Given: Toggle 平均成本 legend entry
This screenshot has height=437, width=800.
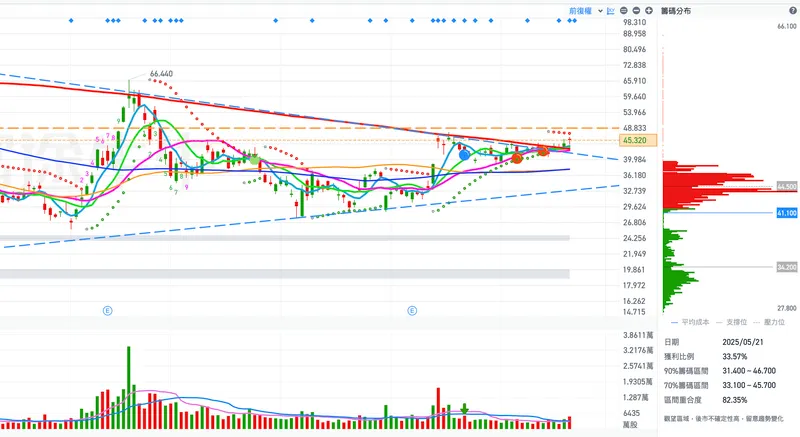Looking at the screenshot, I should [x=690, y=322].
